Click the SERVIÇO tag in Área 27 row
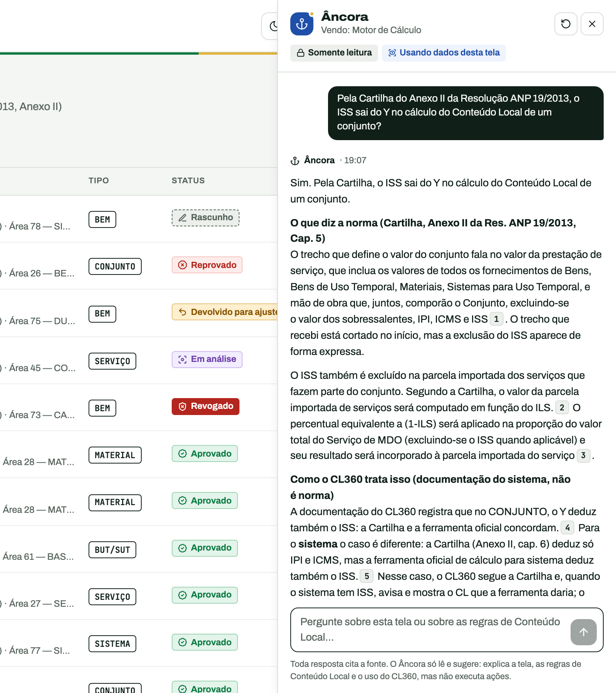616x693 pixels. pos(112,597)
